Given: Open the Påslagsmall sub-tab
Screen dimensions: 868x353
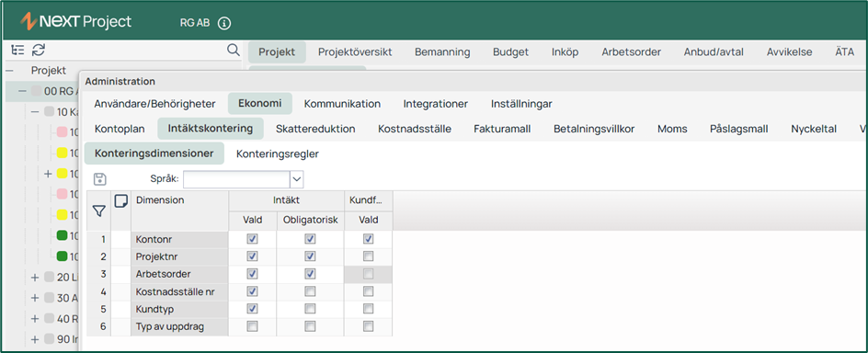Looking at the screenshot, I should coord(739,129).
